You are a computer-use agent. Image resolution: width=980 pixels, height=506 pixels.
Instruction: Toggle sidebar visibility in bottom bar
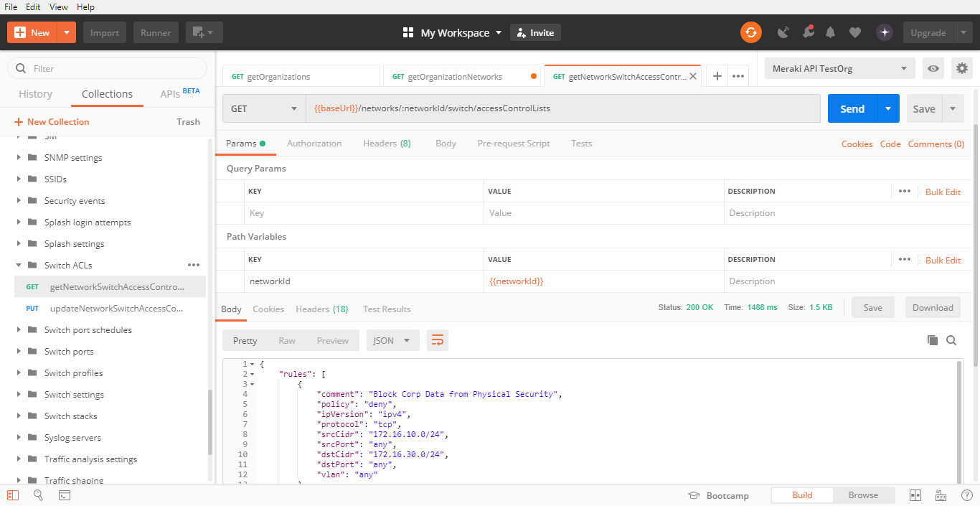coord(12,495)
